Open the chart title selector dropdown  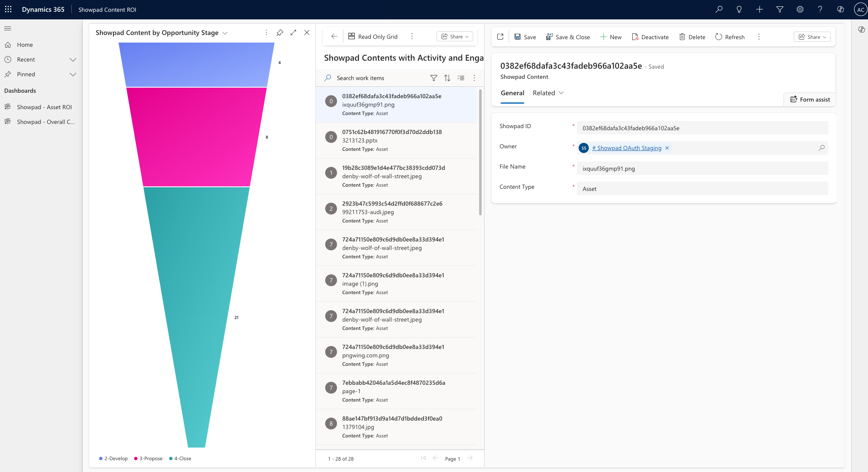(225, 33)
